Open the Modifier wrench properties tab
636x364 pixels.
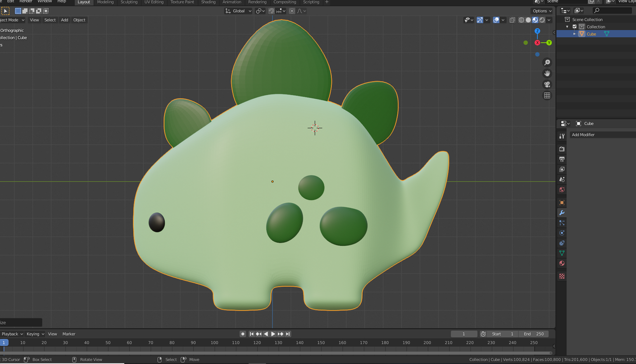tap(562, 213)
